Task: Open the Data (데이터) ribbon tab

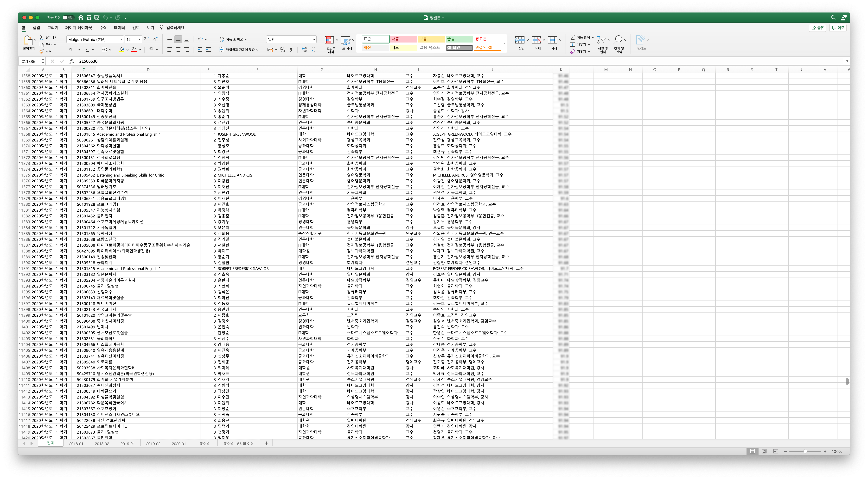Action: click(x=119, y=28)
